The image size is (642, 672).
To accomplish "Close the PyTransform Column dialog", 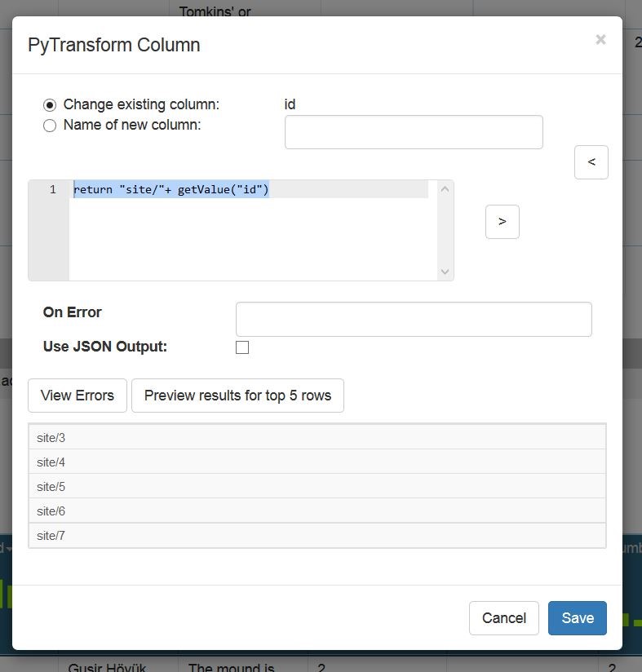I will [600, 40].
